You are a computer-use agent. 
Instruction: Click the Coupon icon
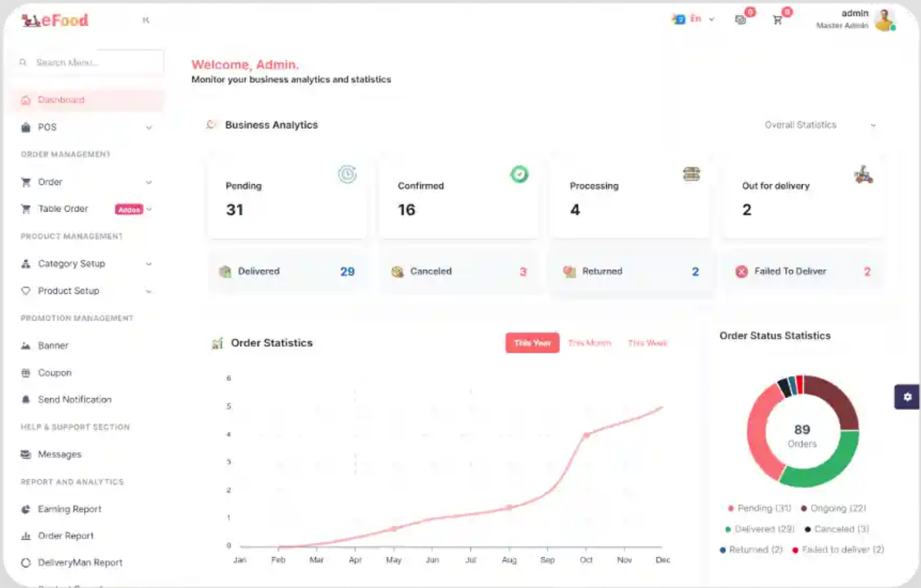tap(26, 373)
